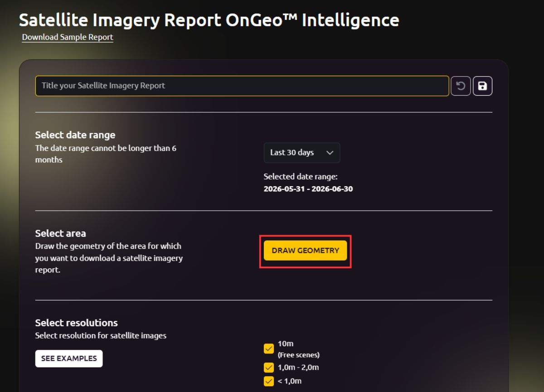
Task: Click the Draw Geometry button
Action: click(305, 251)
